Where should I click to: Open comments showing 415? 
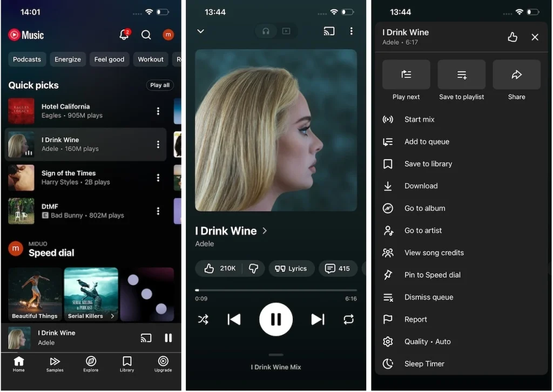coord(338,268)
